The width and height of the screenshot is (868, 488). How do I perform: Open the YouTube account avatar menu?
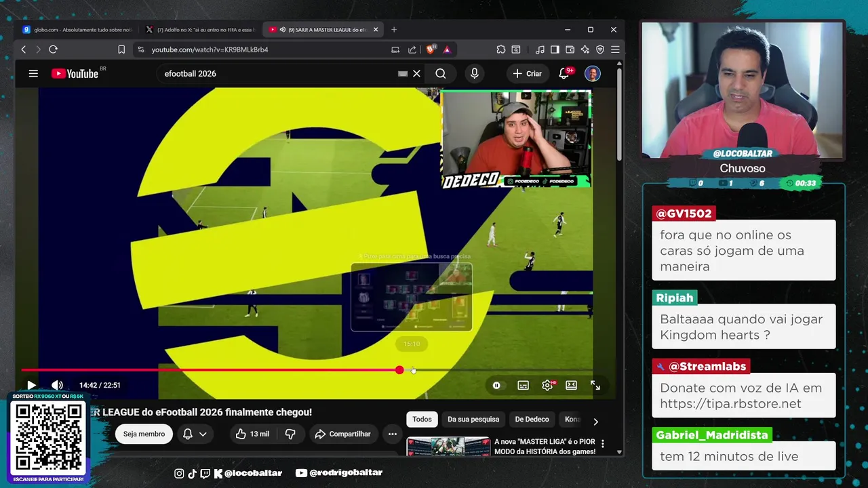click(593, 73)
